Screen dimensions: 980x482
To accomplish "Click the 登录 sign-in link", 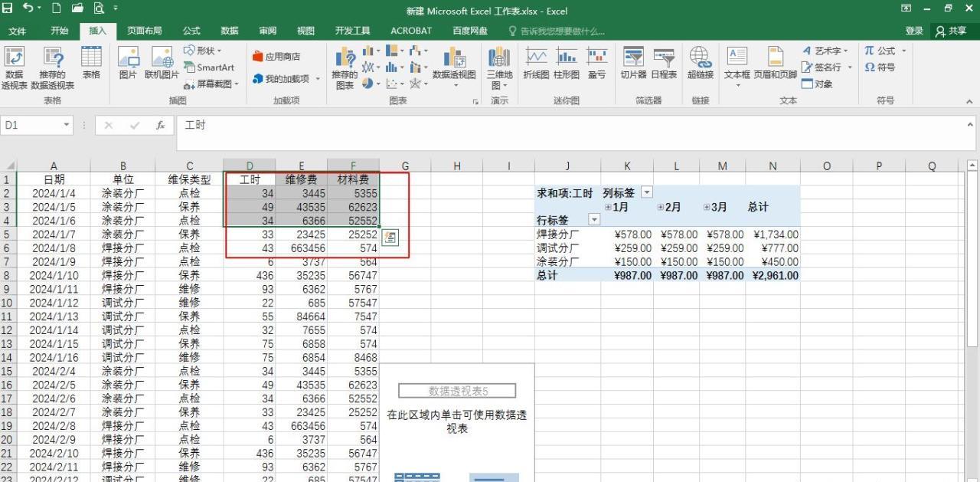I will [914, 31].
